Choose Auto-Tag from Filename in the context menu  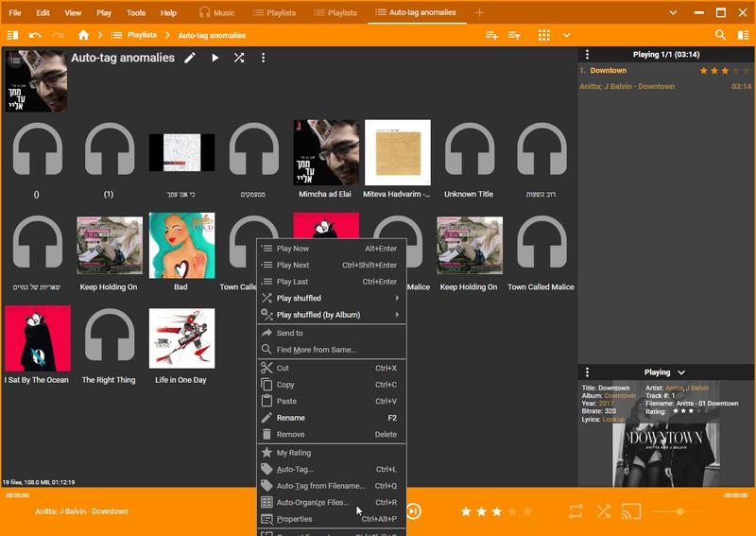pyautogui.click(x=320, y=486)
